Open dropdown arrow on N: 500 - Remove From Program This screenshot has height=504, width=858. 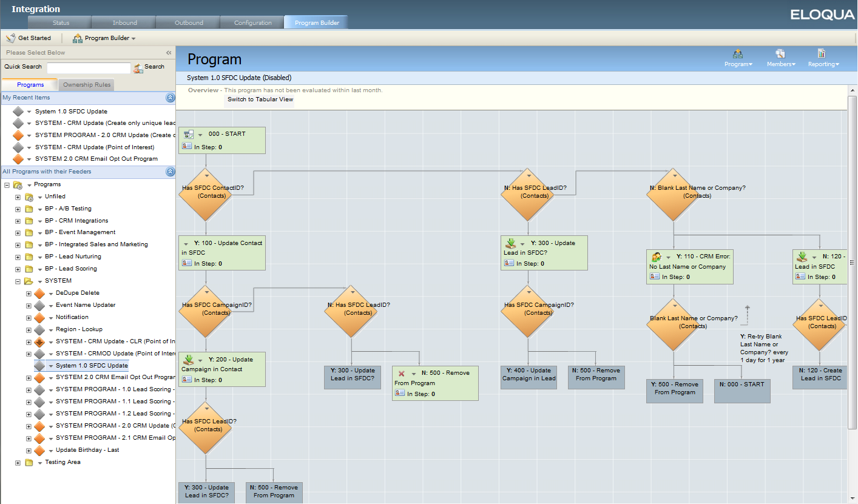tap(413, 374)
